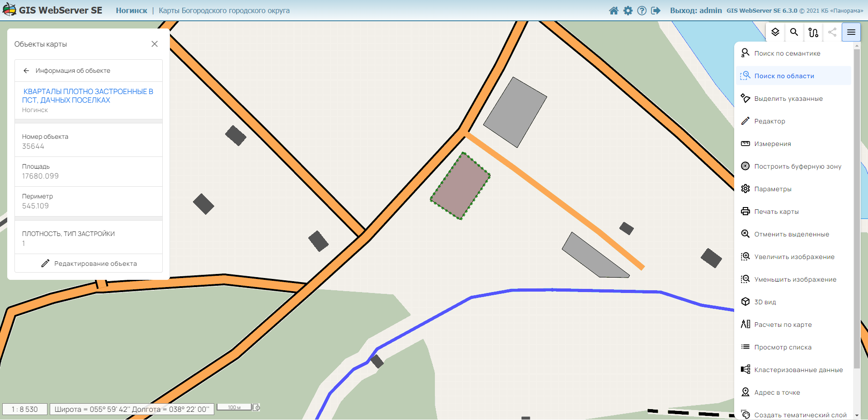Open Печать карты from the menu
868x420 pixels.
[x=776, y=212]
